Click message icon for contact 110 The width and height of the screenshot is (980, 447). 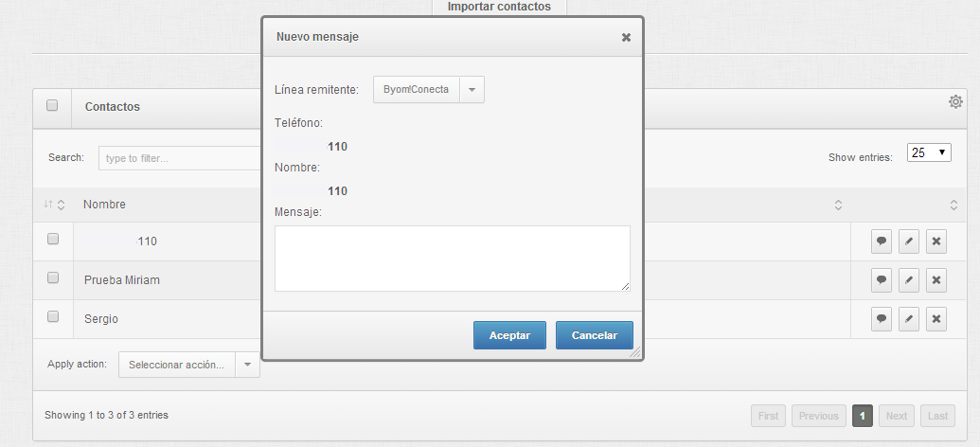click(x=882, y=241)
